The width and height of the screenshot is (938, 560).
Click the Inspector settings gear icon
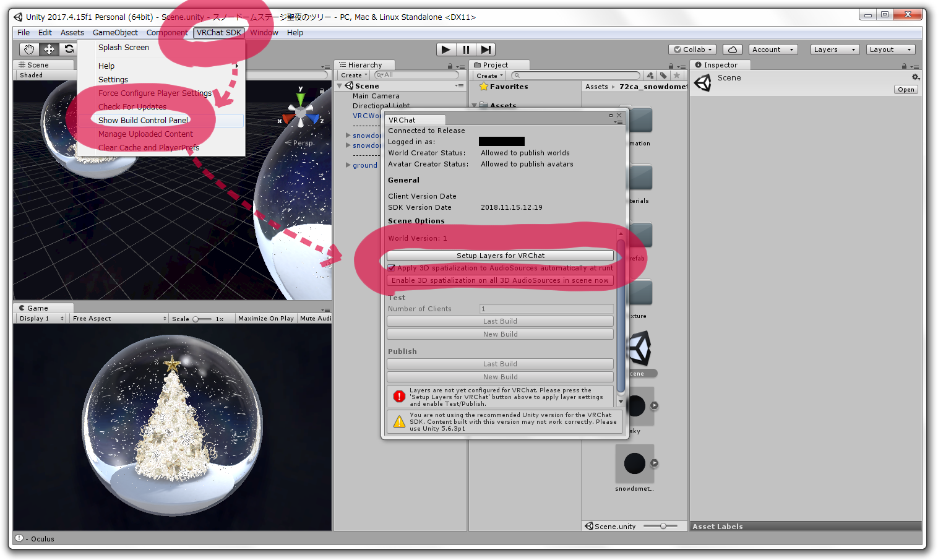click(916, 77)
